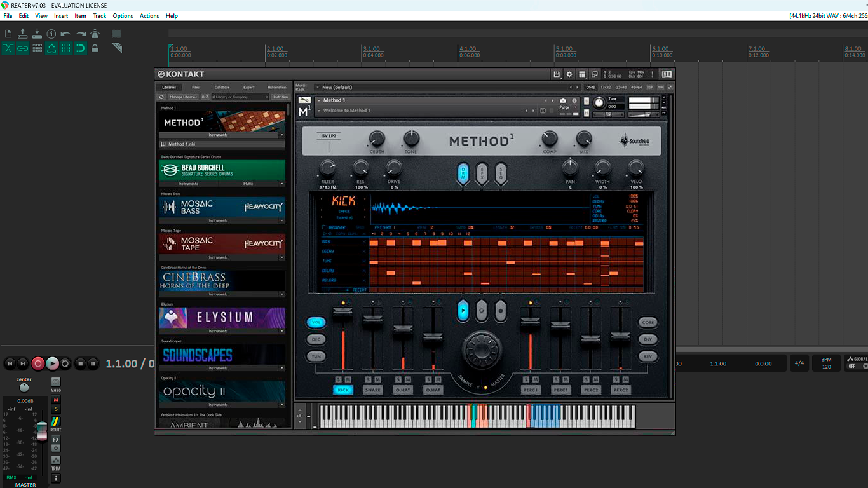Open the File menu
This screenshot has width=868, height=488.
point(8,16)
